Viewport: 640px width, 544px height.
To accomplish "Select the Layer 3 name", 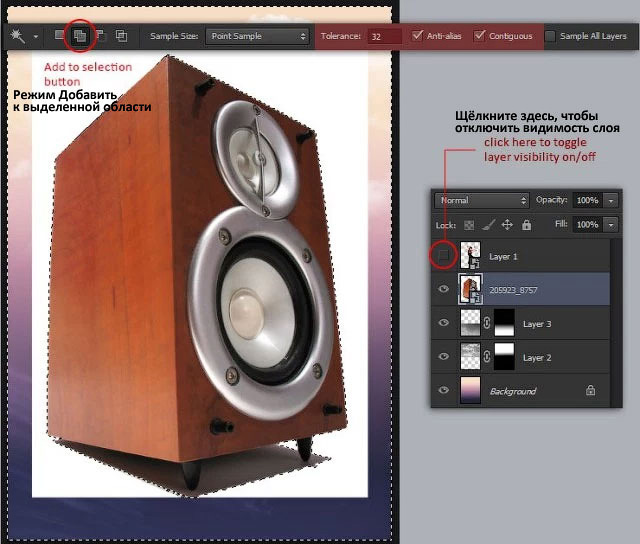I will click(537, 324).
